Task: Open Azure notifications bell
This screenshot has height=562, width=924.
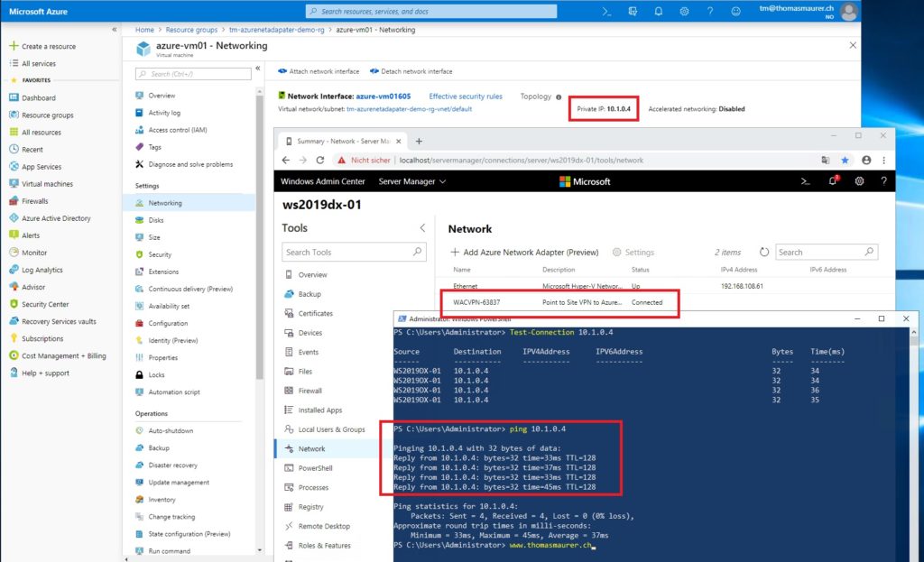Action: [658, 11]
